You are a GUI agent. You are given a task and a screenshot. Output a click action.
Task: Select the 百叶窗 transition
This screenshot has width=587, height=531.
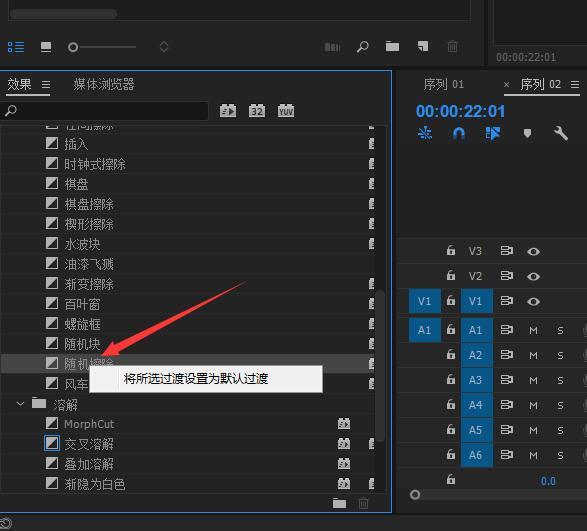[82, 304]
